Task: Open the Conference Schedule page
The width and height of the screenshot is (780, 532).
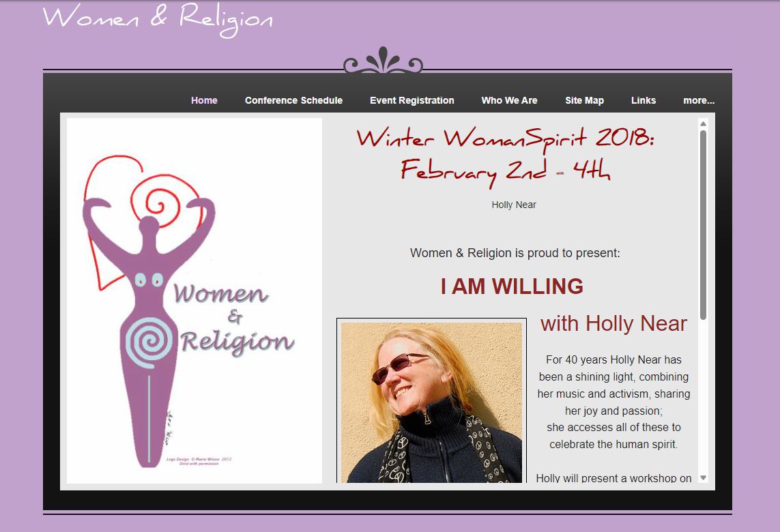Action: [293, 100]
